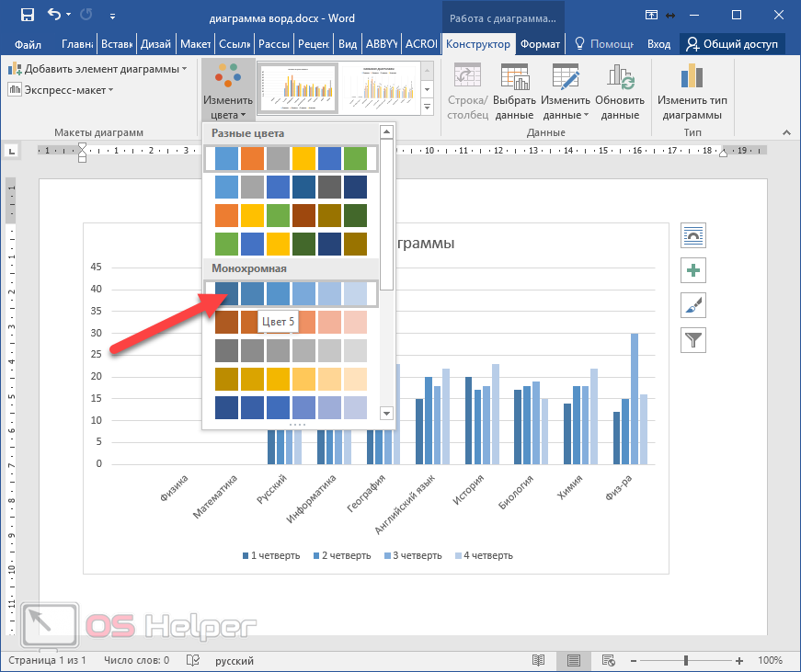Expand the chart styles gallery arrow
The image size is (801, 672).
428,108
